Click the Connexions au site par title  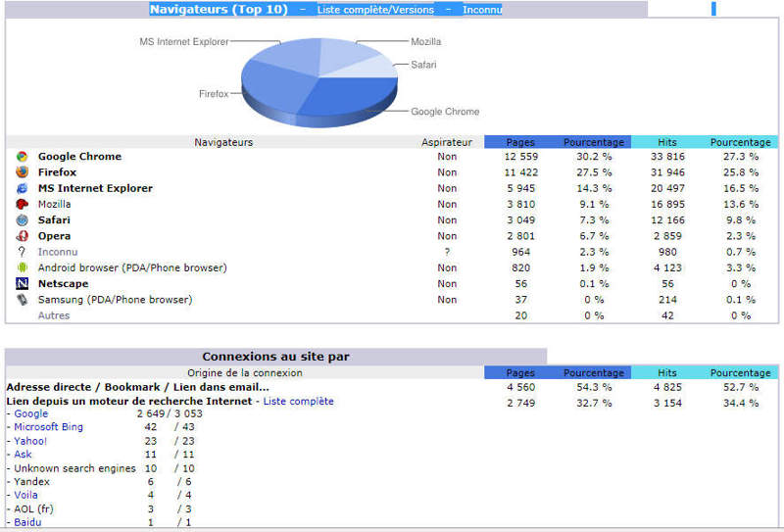(x=276, y=357)
